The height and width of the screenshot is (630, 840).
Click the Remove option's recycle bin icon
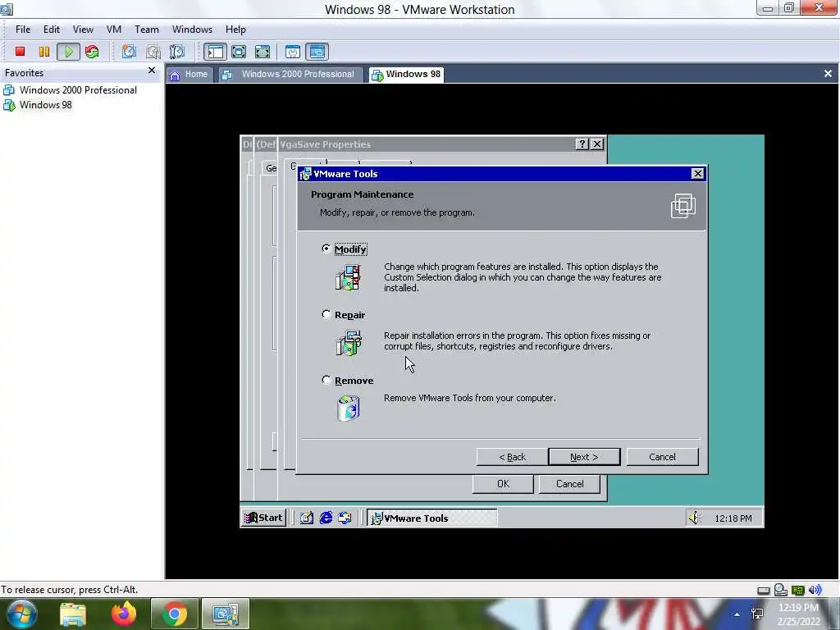click(348, 408)
